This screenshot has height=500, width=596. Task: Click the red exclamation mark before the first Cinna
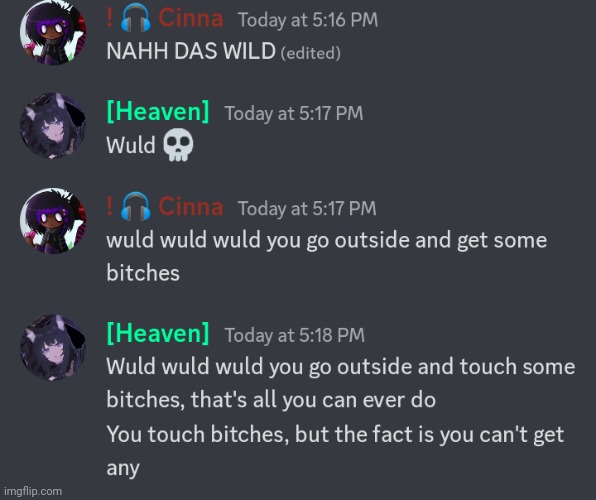109,17
